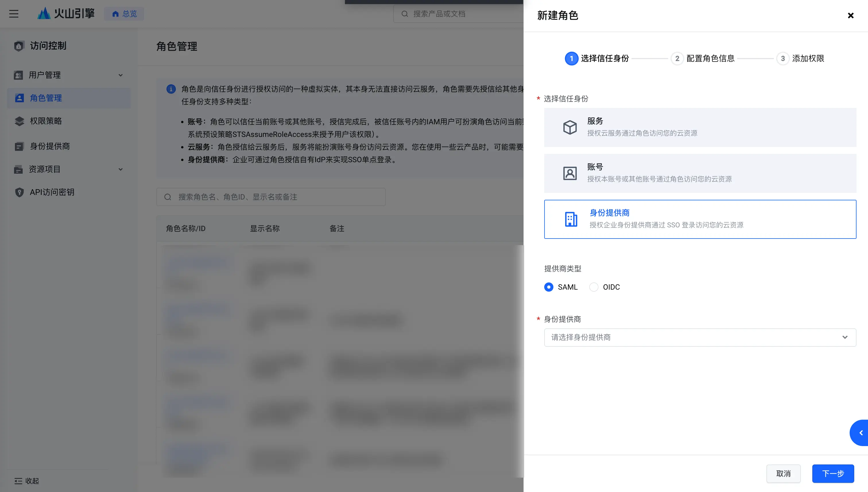
Task: Click the API访问密钥 shield icon
Action: (19, 192)
